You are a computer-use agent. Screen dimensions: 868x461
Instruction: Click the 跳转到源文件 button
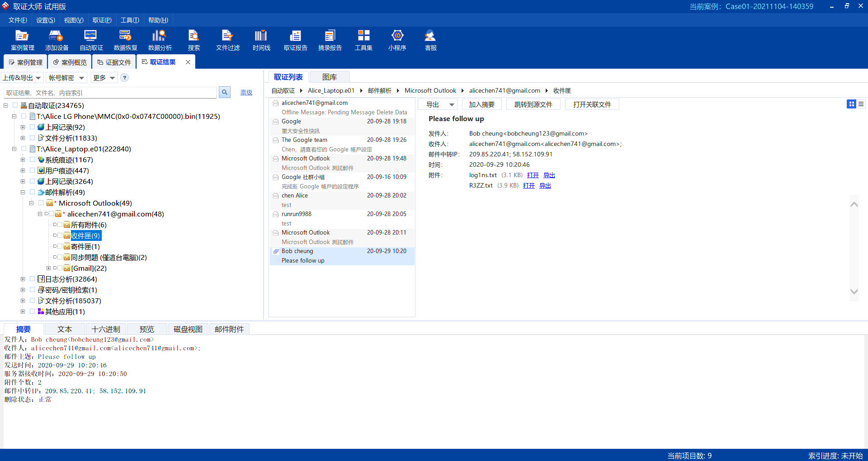click(533, 104)
